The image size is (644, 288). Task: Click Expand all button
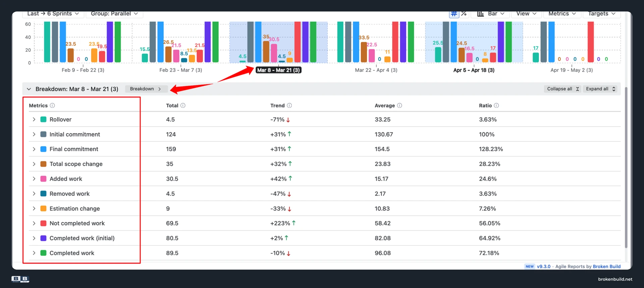pyautogui.click(x=600, y=89)
